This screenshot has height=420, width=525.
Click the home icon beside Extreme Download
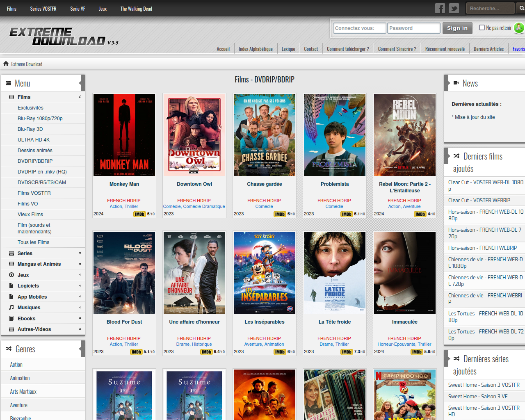click(x=6, y=64)
